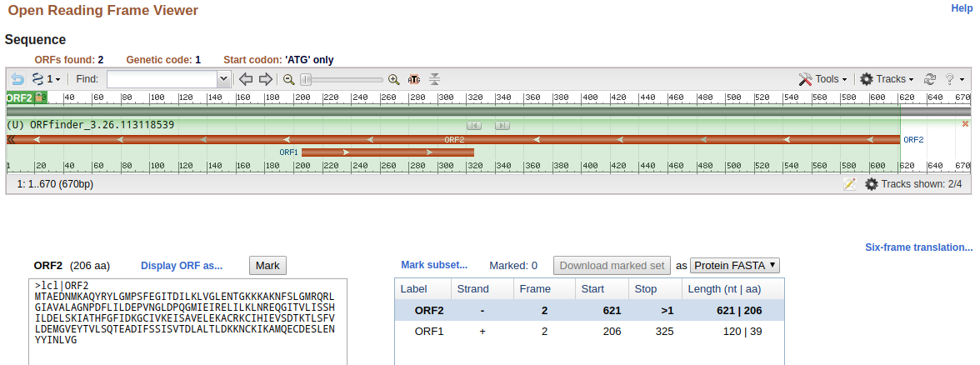Click the Stop value >1

coord(667,311)
